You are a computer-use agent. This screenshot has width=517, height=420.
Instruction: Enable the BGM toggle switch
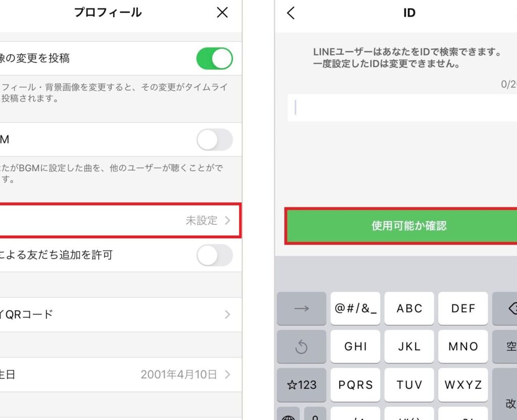(x=215, y=140)
